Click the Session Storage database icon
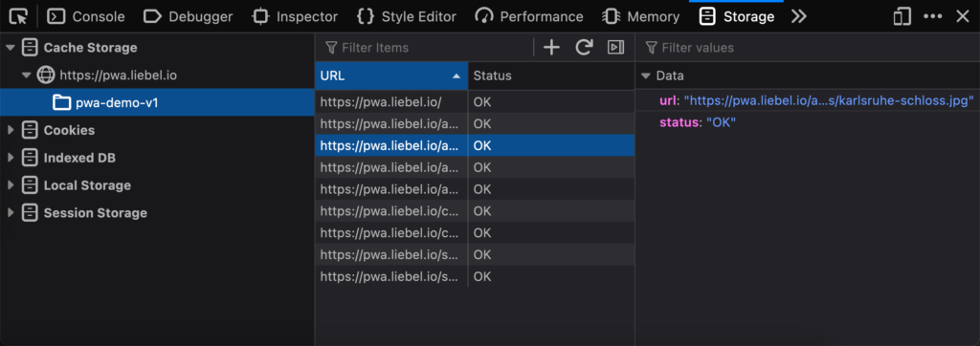This screenshot has width=980, height=346. tap(30, 212)
